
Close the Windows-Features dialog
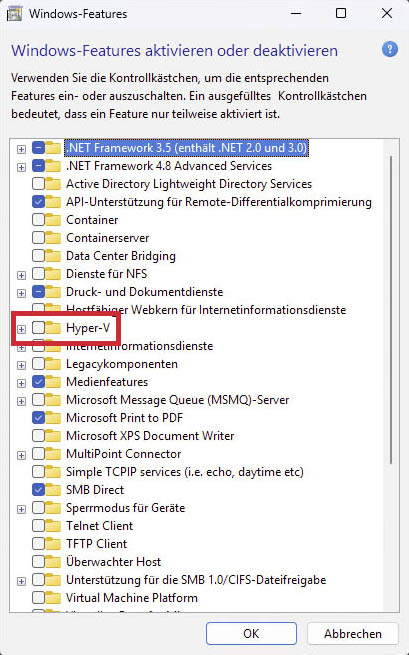pos(387,13)
